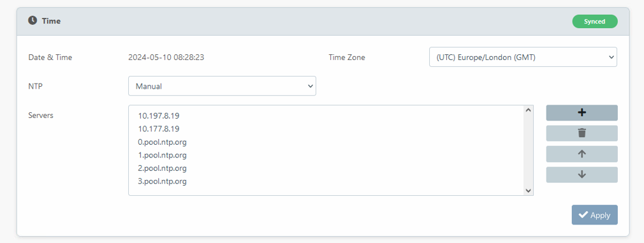
Task: Open the Time Zone dropdown
Action: click(523, 57)
